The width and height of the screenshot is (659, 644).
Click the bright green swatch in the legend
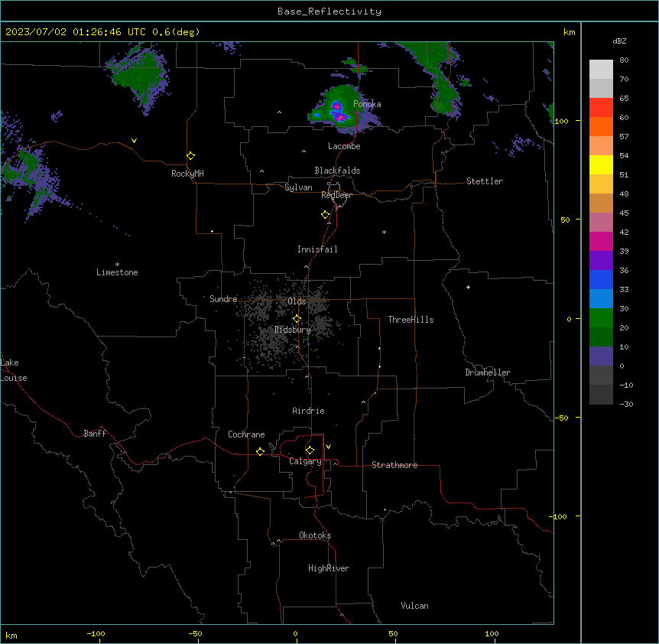(601, 318)
